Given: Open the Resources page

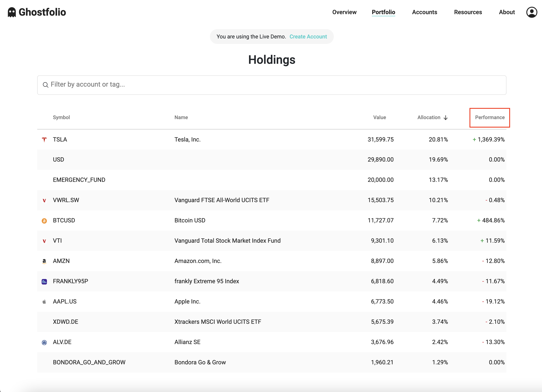Looking at the screenshot, I should (468, 12).
